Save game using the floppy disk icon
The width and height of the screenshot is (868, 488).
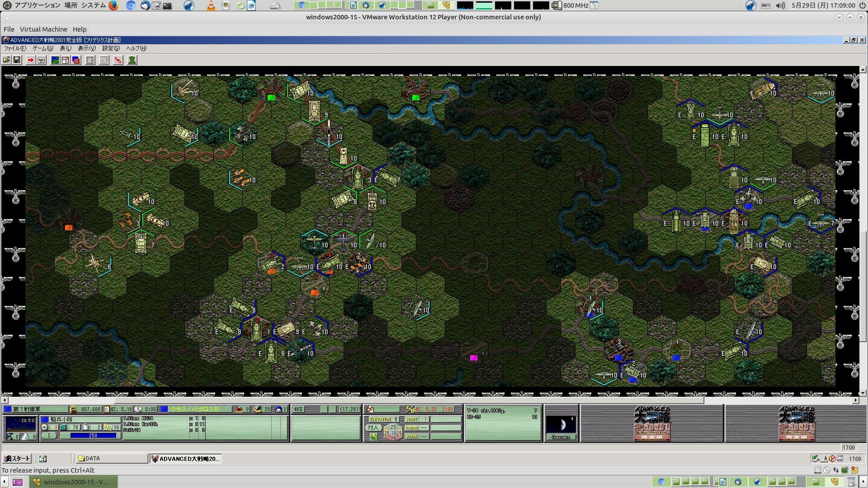click(x=17, y=60)
